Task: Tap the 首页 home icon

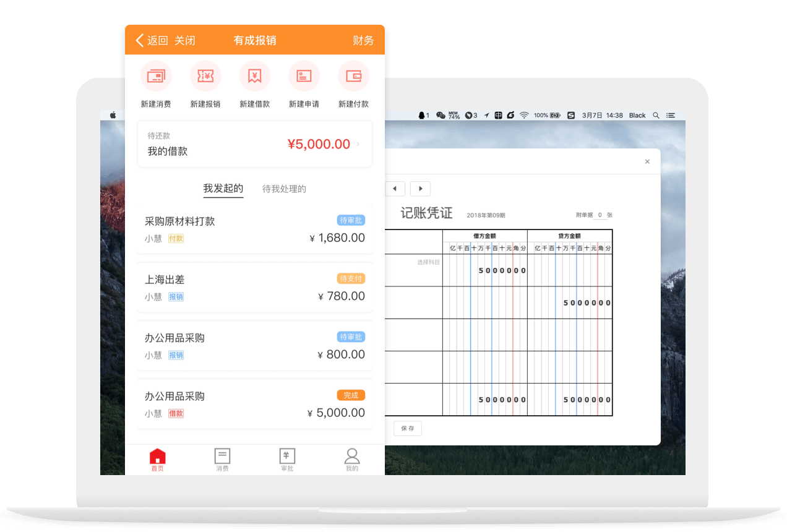Action: [x=158, y=457]
